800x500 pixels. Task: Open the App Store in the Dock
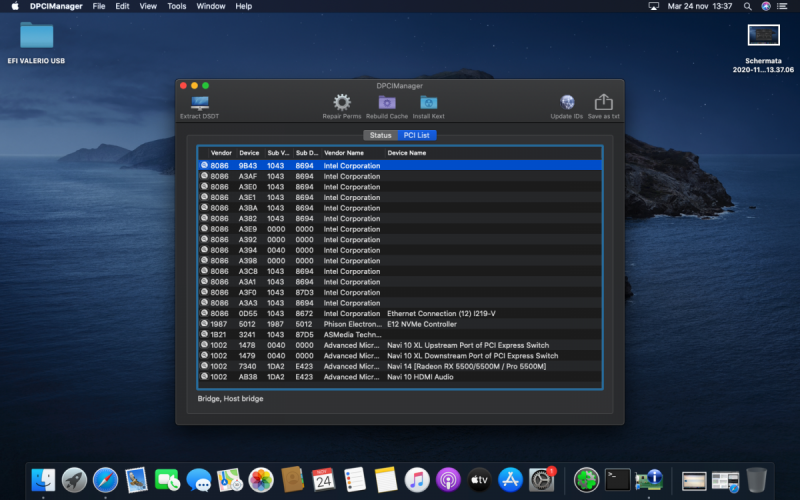click(x=510, y=480)
